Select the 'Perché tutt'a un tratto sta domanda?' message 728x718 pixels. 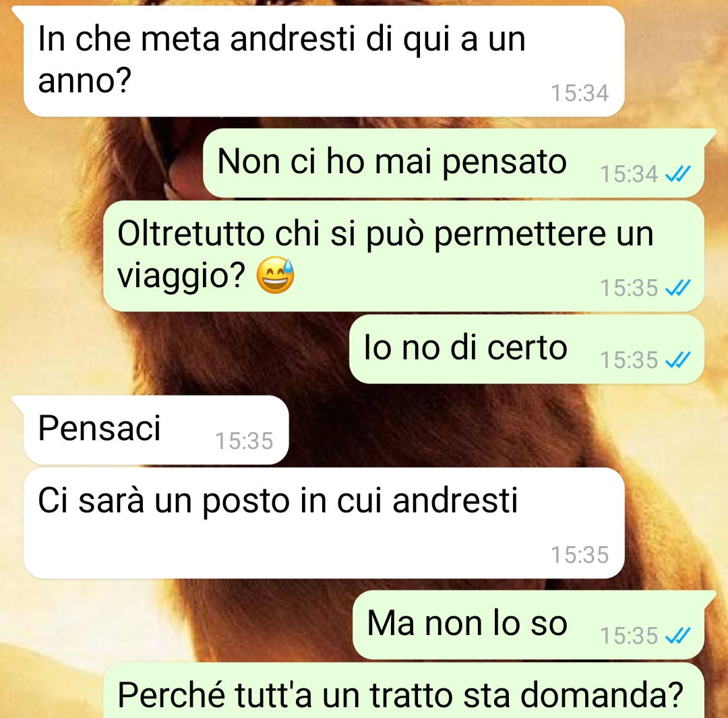click(404, 690)
